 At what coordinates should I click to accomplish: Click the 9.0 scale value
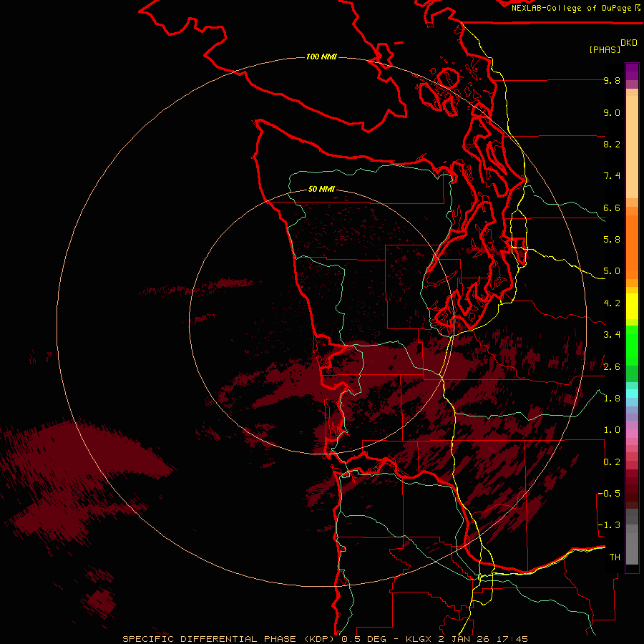[x=612, y=112]
